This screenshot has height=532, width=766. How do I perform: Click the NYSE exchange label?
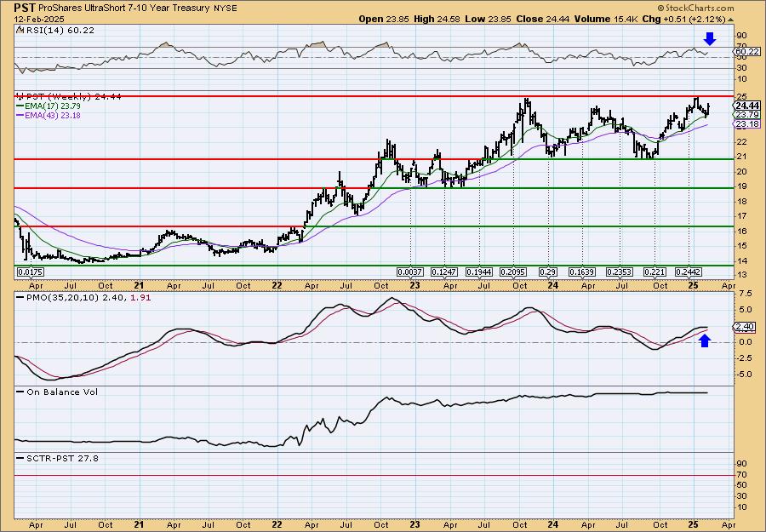tap(224, 9)
